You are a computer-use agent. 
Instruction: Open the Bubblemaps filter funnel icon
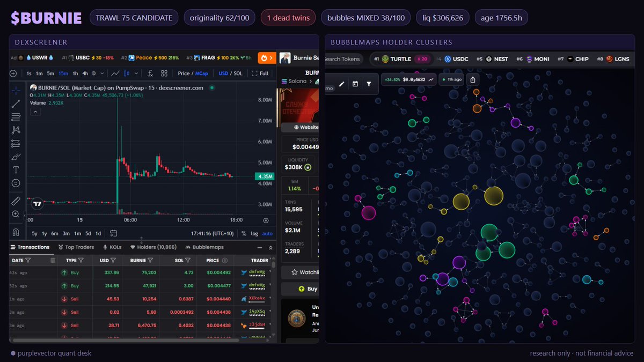point(369,84)
